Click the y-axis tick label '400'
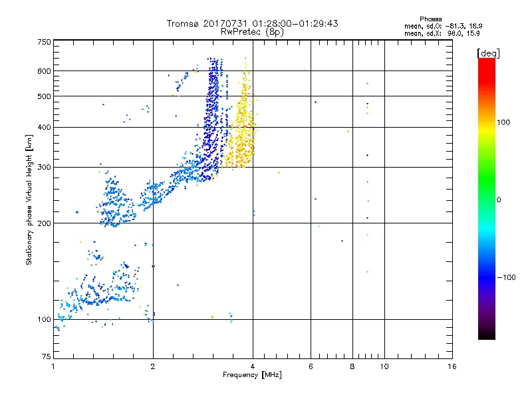Screen dimensions: 532x399 point(44,127)
